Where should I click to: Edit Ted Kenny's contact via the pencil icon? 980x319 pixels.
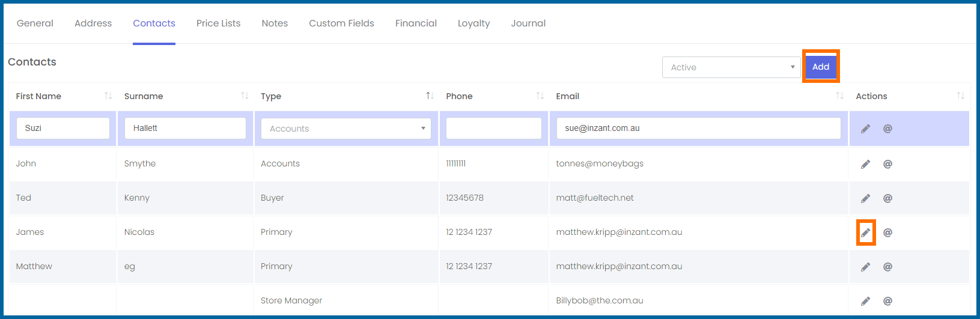865,198
